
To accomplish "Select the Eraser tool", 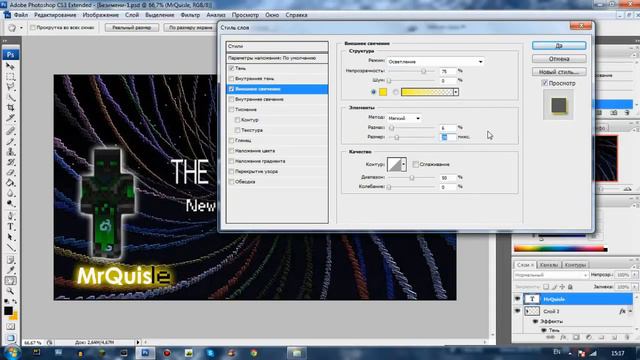I will (x=10, y=172).
